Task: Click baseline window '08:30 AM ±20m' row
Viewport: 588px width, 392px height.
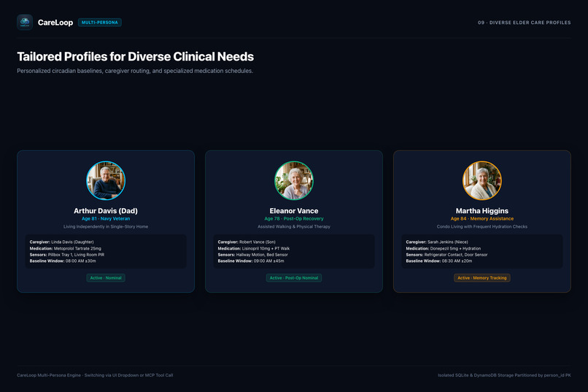Action: 439,261
